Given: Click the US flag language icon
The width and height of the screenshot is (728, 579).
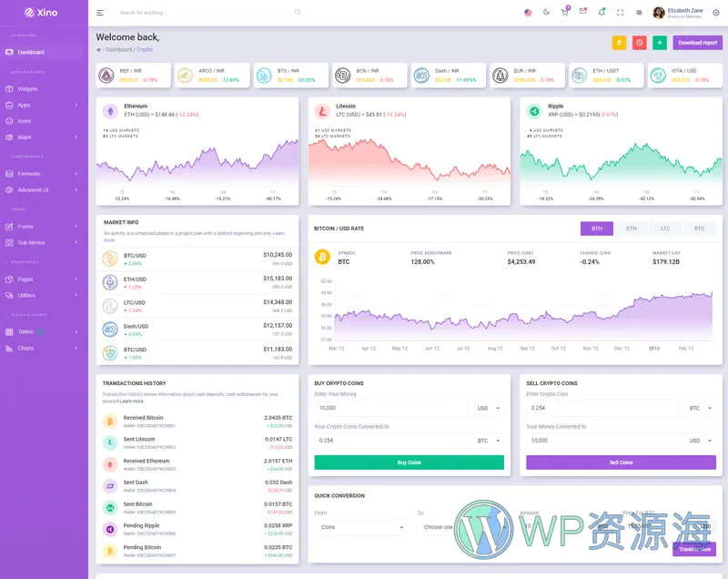Looking at the screenshot, I should [528, 13].
